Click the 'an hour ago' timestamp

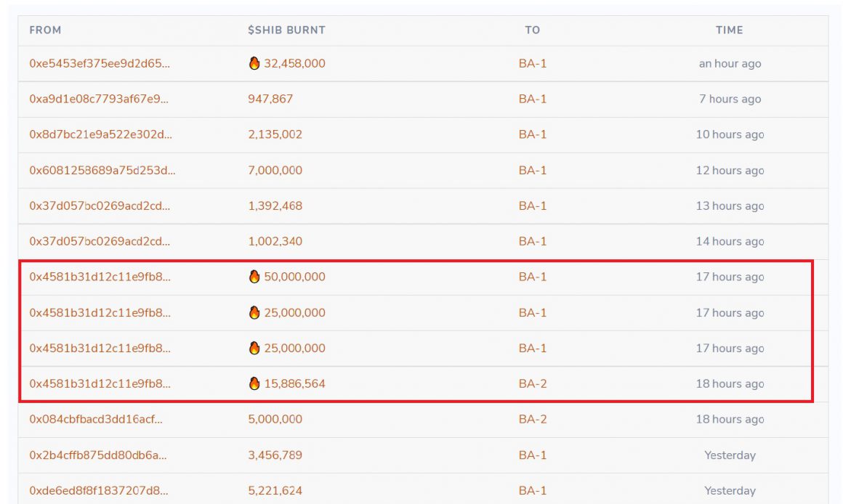pyautogui.click(x=728, y=63)
